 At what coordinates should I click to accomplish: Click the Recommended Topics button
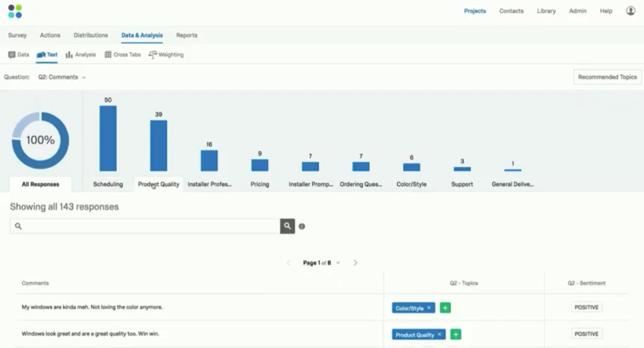coord(607,77)
